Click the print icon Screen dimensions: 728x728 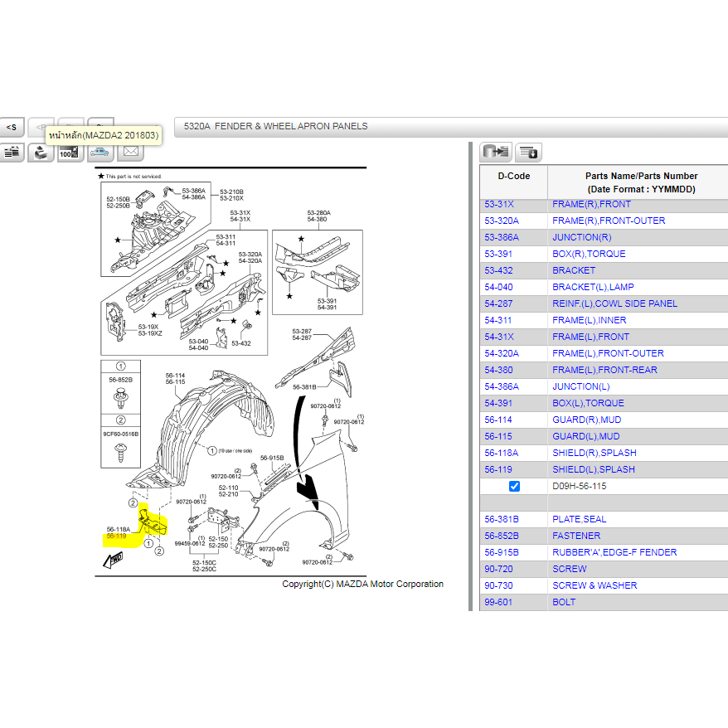[x=41, y=153]
